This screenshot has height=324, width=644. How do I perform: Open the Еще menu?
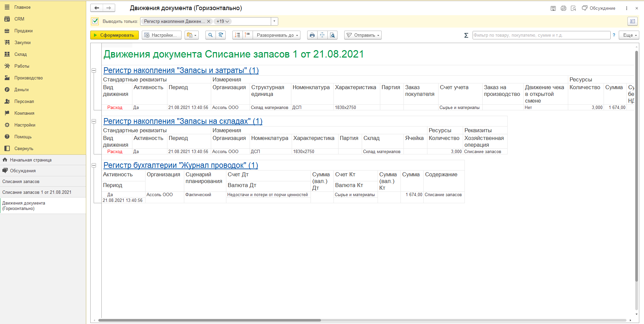tap(629, 35)
